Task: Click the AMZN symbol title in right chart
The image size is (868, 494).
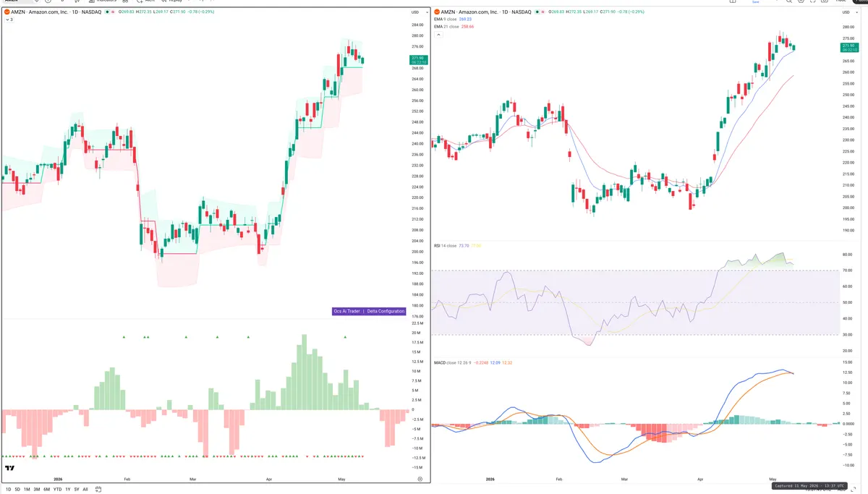Action: 486,12
